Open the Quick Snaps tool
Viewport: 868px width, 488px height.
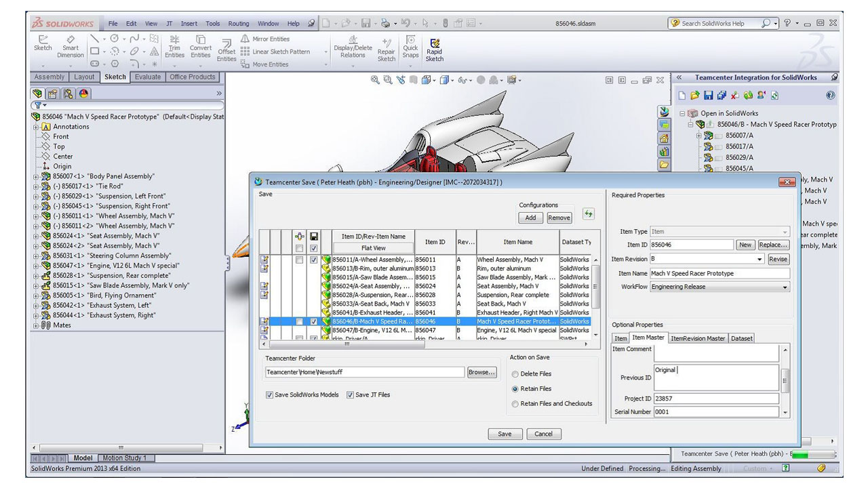[410, 46]
